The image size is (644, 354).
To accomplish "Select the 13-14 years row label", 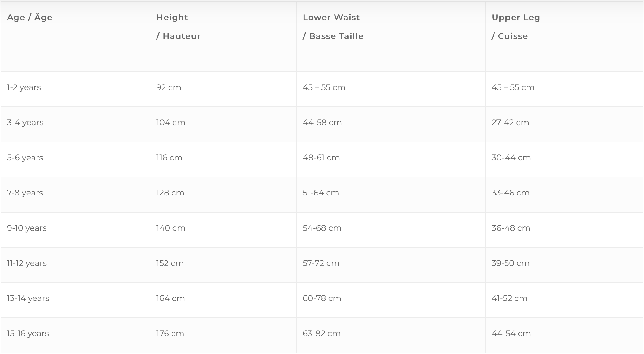I will coord(28,298).
